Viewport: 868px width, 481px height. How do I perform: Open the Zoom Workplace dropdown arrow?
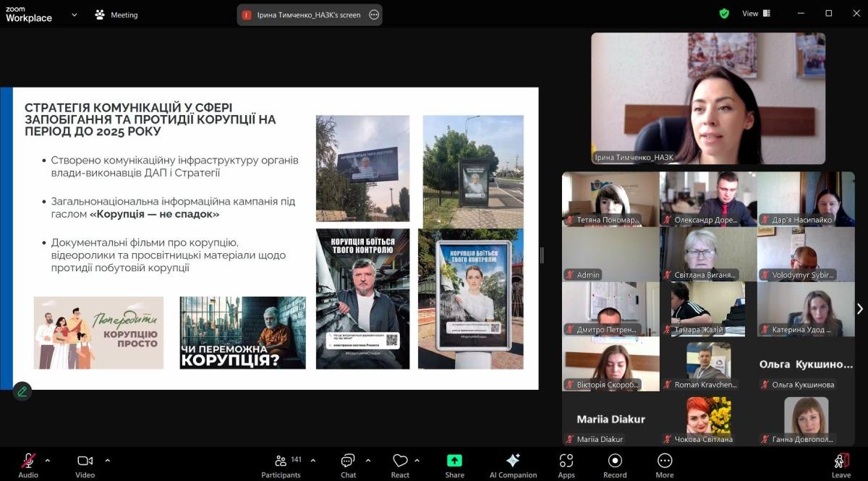click(74, 14)
